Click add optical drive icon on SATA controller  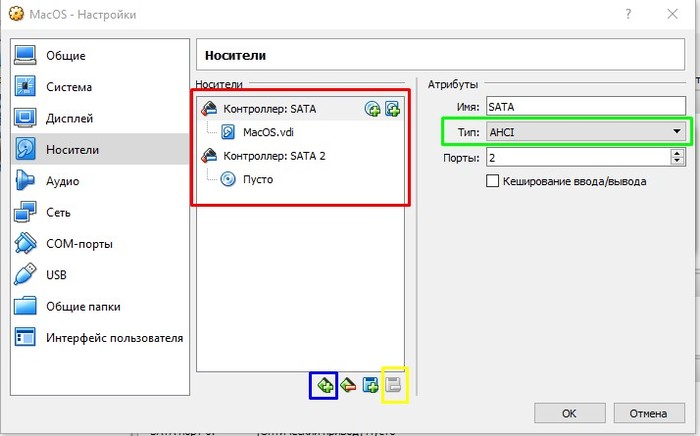click(x=372, y=108)
